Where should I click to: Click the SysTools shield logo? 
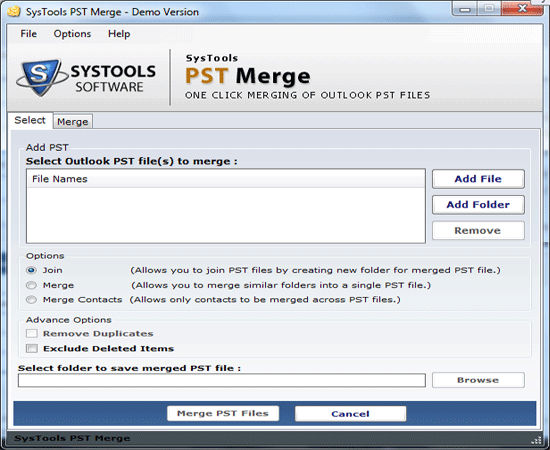41,78
